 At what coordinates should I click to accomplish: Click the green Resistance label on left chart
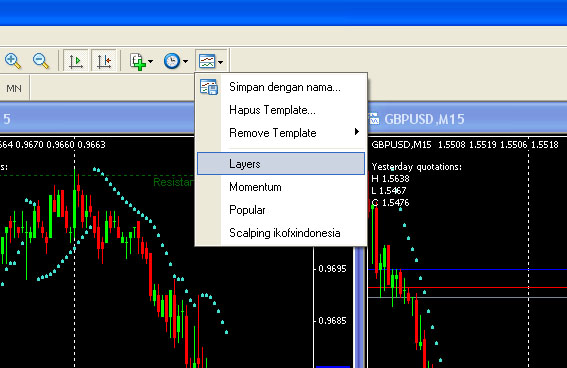tap(174, 182)
